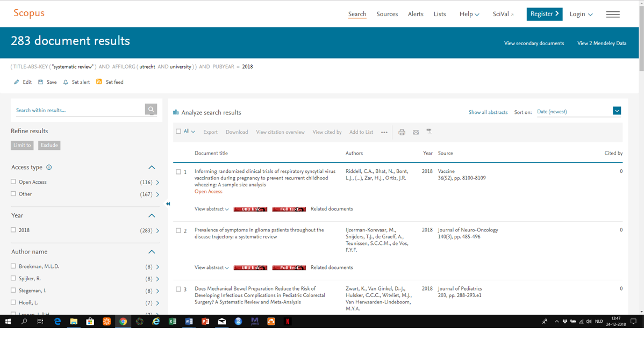Click the Search within results input field
Viewport: 644px width, 348px height.
tap(79, 110)
